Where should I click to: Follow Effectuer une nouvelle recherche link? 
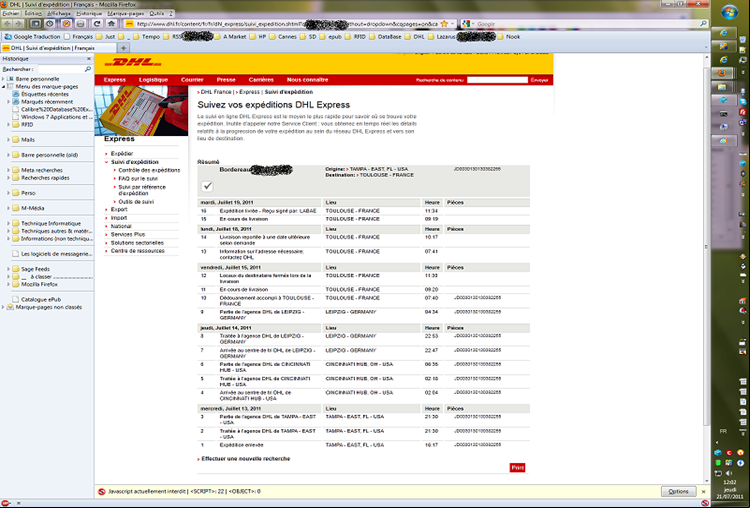[x=246, y=459]
